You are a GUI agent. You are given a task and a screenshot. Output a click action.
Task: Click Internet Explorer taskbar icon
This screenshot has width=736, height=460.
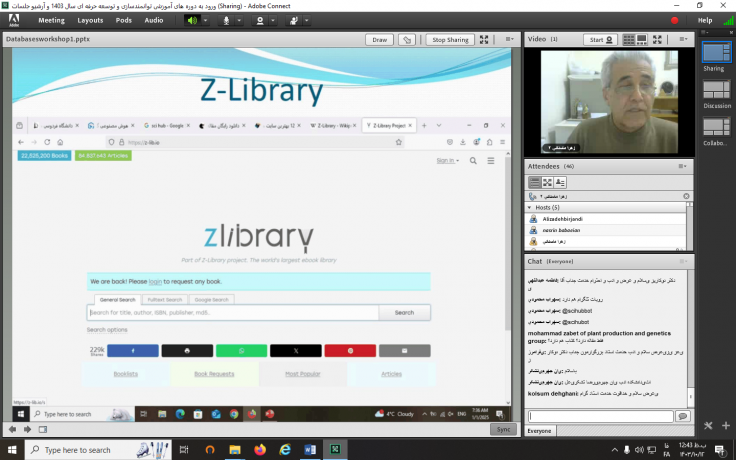point(284,450)
